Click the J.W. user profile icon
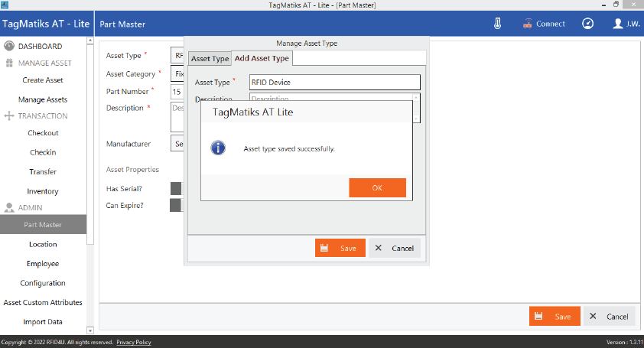644x348 pixels. [618, 24]
